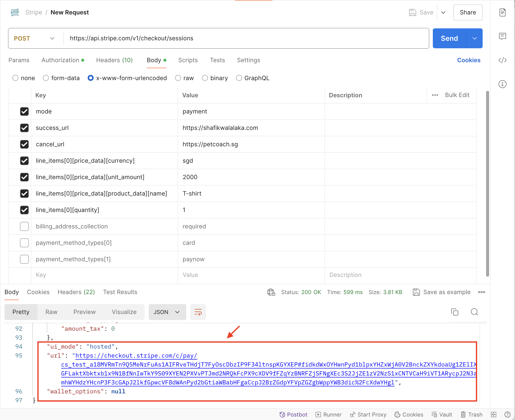Switch response view to Visualize
This screenshot has height=420, width=515.
[x=124, y=312]
